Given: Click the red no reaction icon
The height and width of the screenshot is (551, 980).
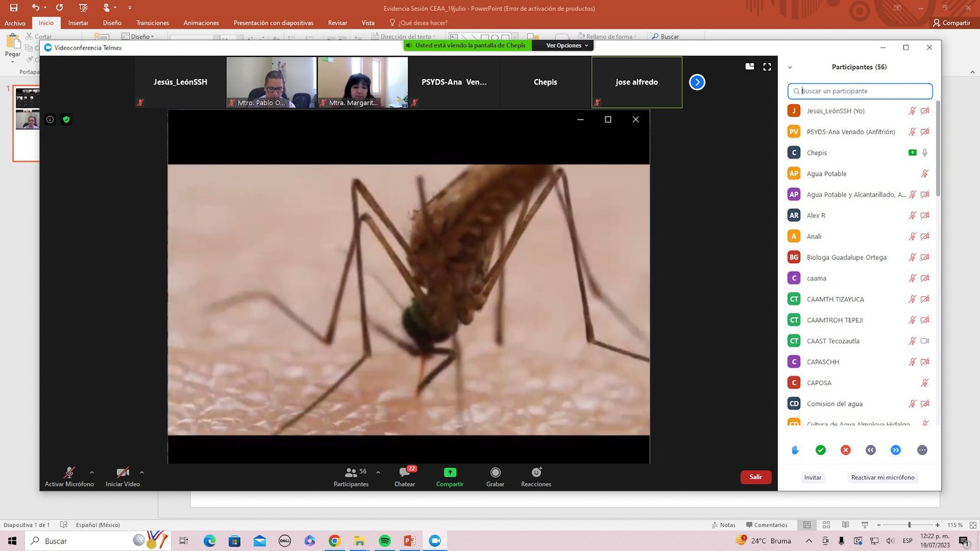Looking at the screenshot, I should pos(846,450).
